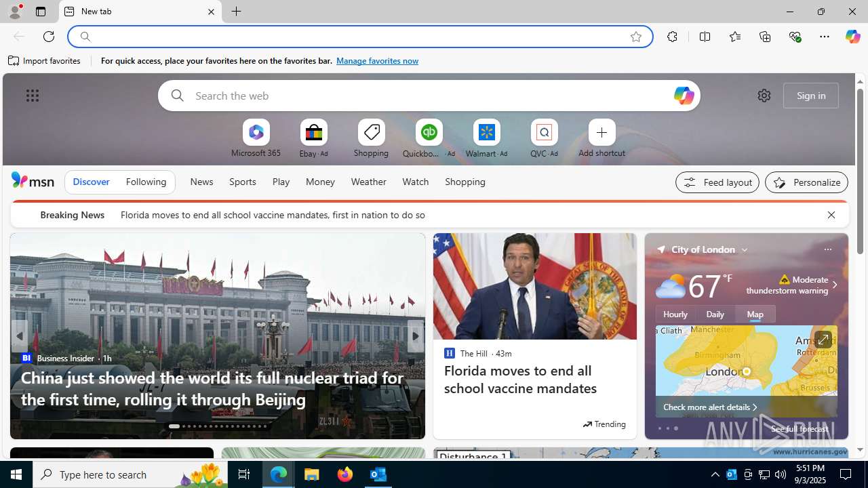This screenshot has height=488, width=868.
Task: Advance carousel to next news slide
Action: [x=416, y=336]
